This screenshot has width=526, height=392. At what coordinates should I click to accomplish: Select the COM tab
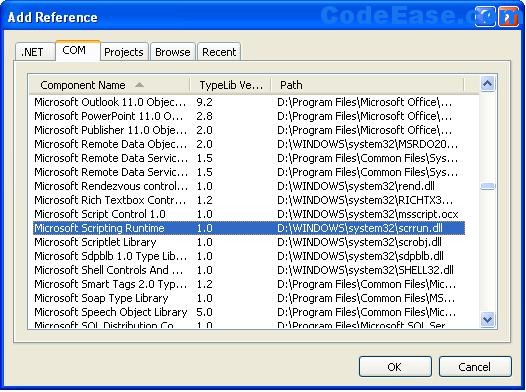point(77,50)
